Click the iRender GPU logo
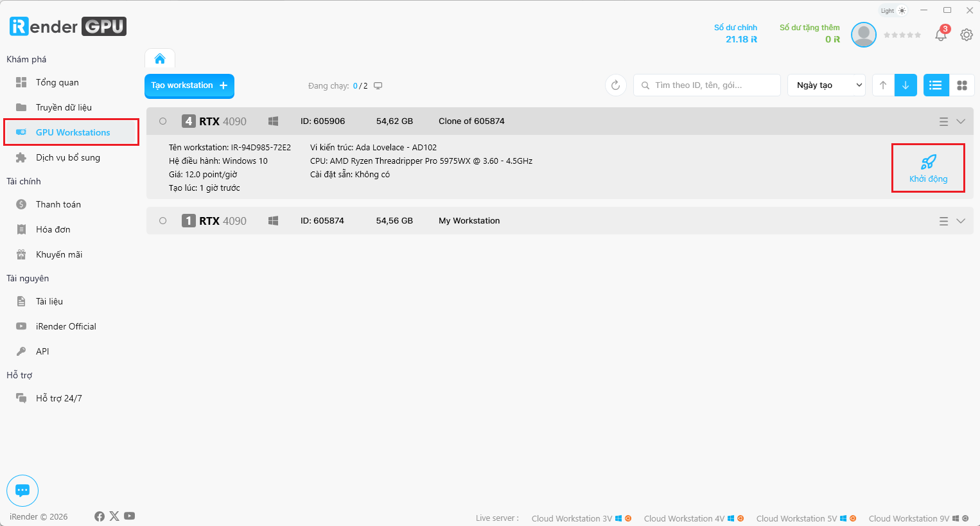 tap(68, 26)
